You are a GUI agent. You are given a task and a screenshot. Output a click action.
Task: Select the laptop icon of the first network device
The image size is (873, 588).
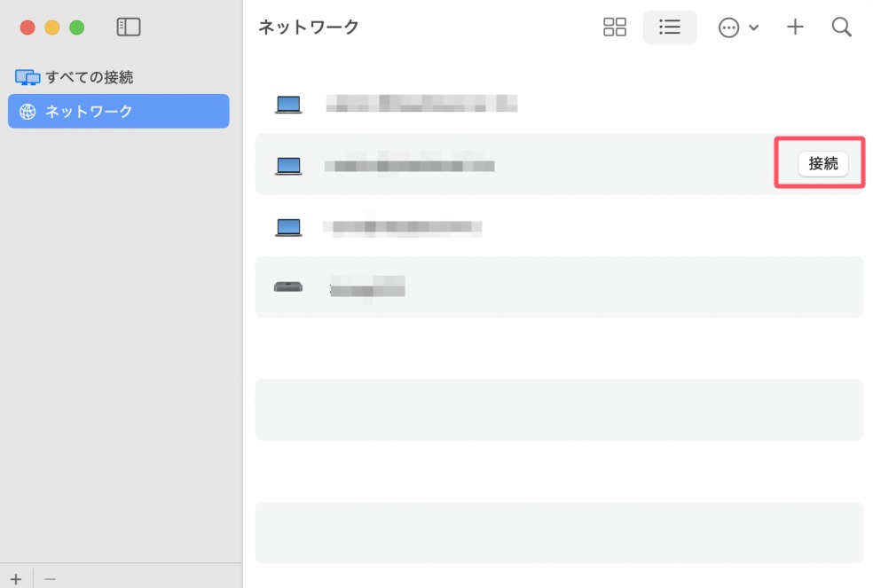click(x=287, y=103)
